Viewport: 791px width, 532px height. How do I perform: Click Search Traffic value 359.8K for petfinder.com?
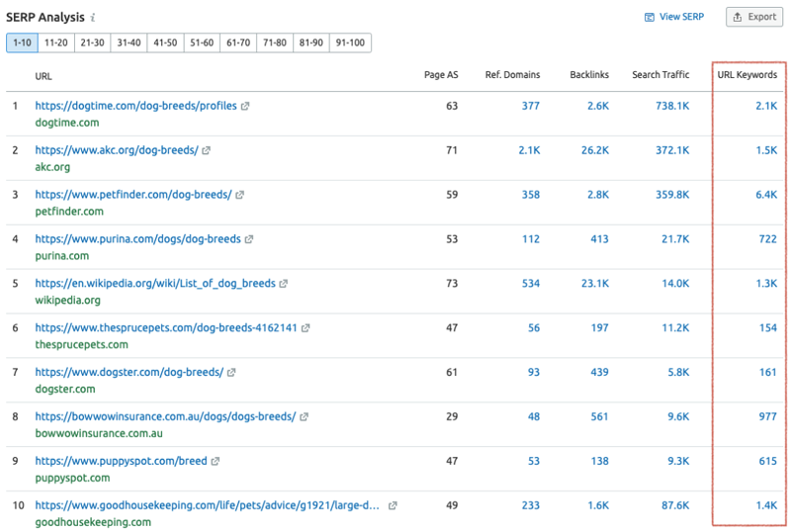(x=672, y=195)
